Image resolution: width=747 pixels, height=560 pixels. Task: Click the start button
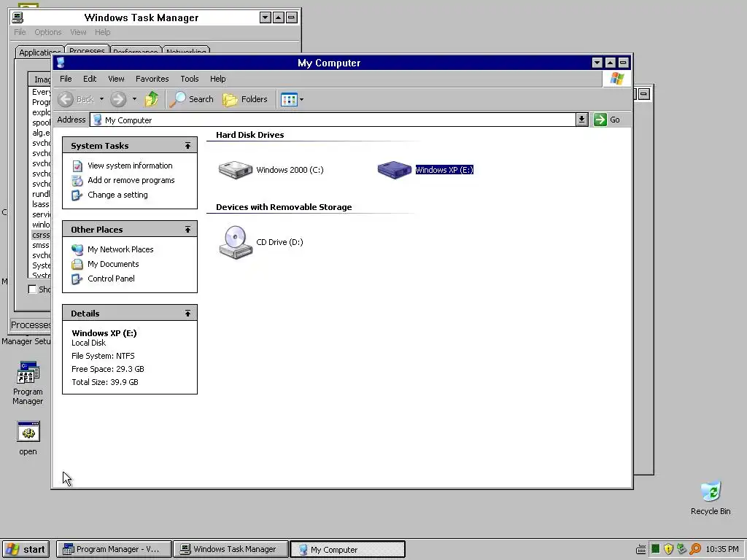tap(26, 549)
